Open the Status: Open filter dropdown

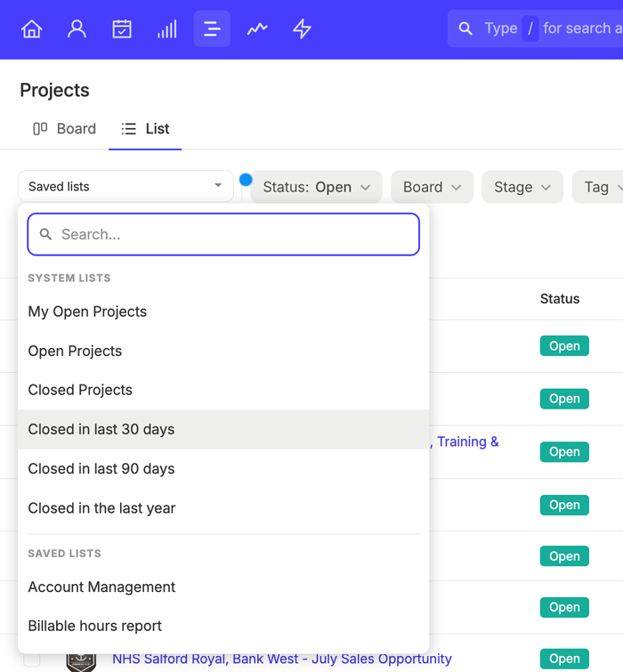click(x=316, y=187)
